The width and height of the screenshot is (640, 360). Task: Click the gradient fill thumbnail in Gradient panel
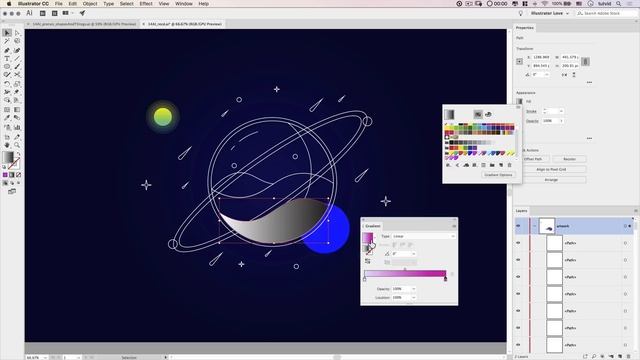pos(367,238)
